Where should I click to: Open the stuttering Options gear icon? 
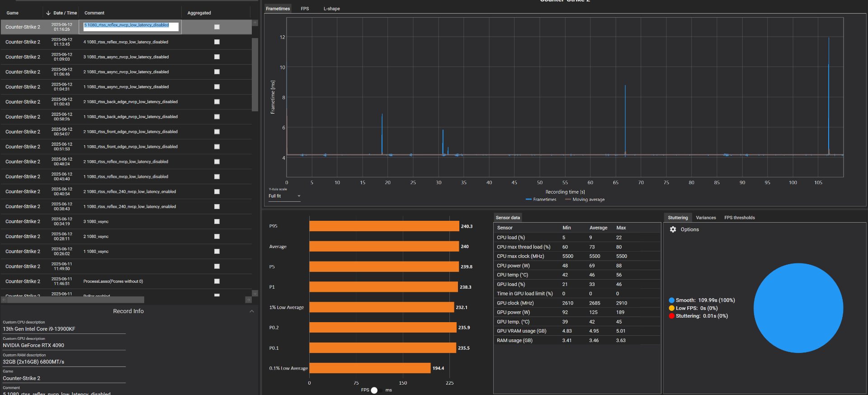673,229
